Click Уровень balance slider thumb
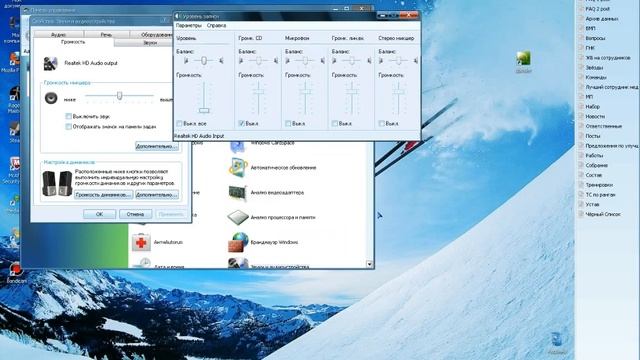This screenshot has height=360, width=640. 204,61
